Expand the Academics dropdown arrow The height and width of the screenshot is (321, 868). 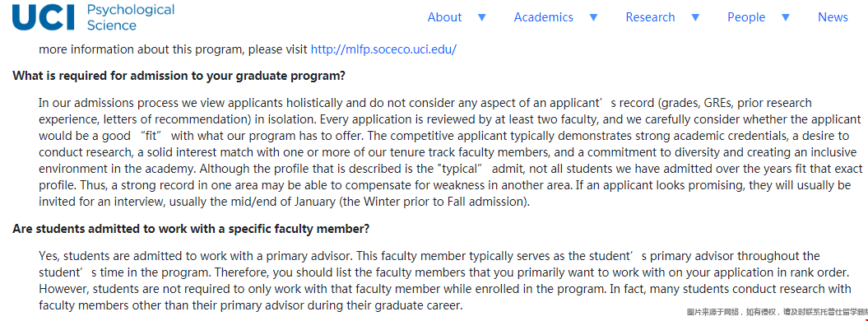point(593,17)
